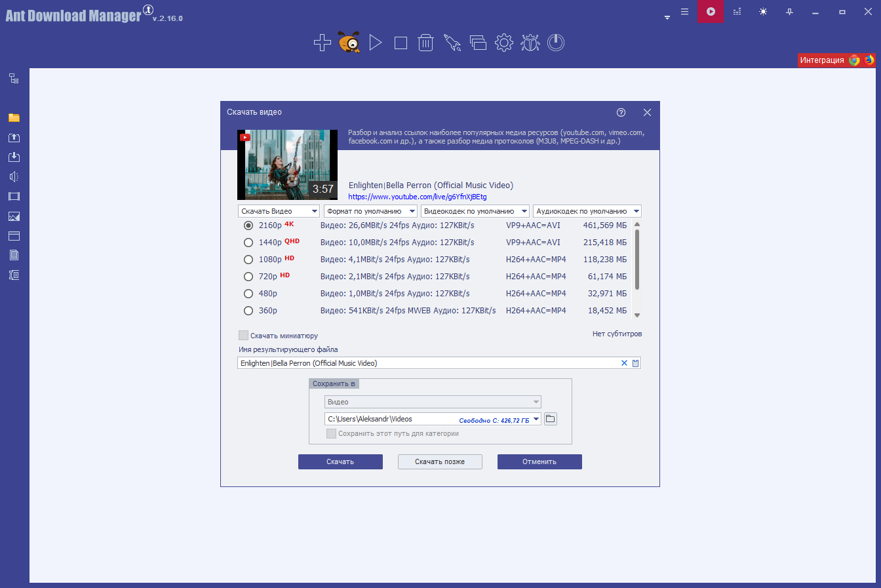Image resolution: width=881 pixels, height=588 pixels.
Task: Open the ant video grabber tool
Action: pos(349,43)
